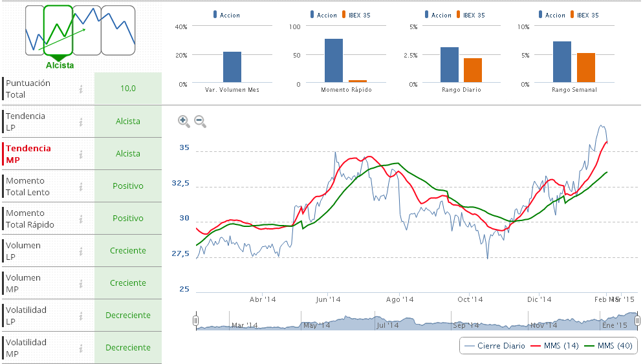This screenshot has width=643, height=364.
Task: Toggle IBEX 35 in Momento Rápido legend
Action: 359,15
